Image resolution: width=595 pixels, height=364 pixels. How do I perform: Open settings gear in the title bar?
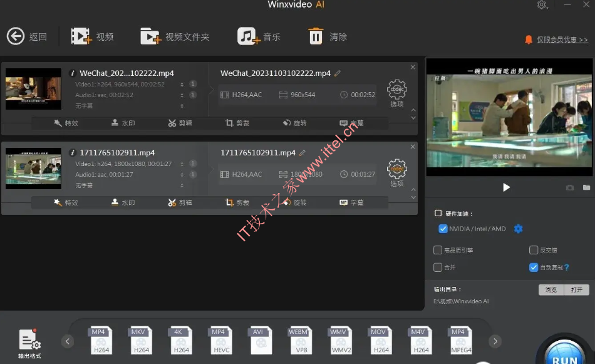[x=542, y=4]
